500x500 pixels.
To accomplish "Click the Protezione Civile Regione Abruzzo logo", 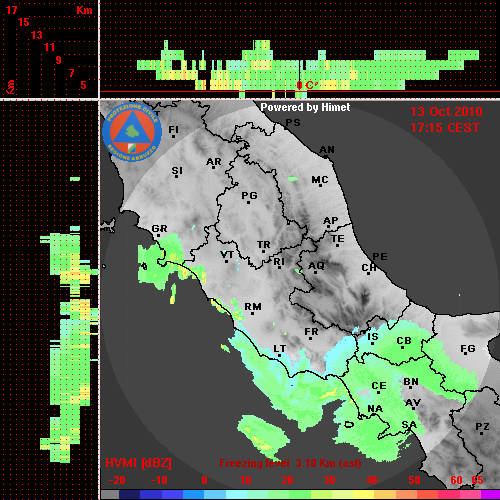I will (x=132, y=132).
